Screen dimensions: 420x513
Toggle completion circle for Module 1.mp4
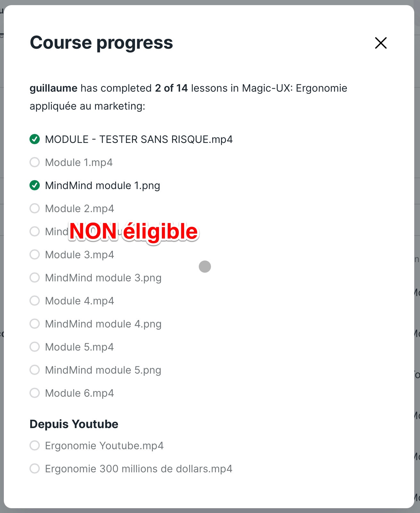[35, 162]
